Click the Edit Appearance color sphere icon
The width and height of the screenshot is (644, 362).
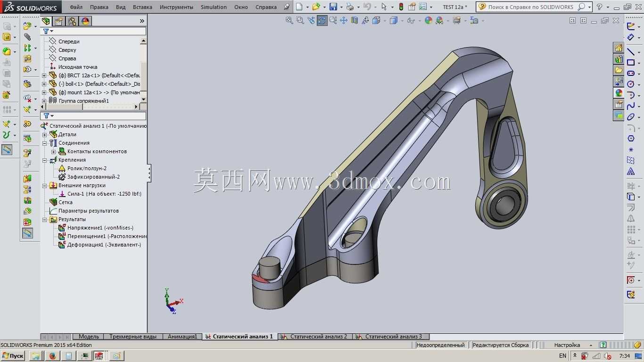[x=428, y=20]
